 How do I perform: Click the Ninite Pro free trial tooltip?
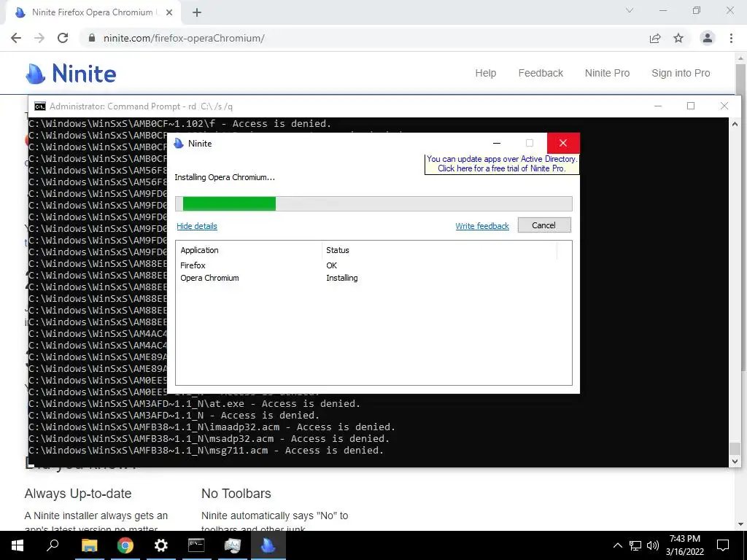pyautogui.click(x=502, y=164)
